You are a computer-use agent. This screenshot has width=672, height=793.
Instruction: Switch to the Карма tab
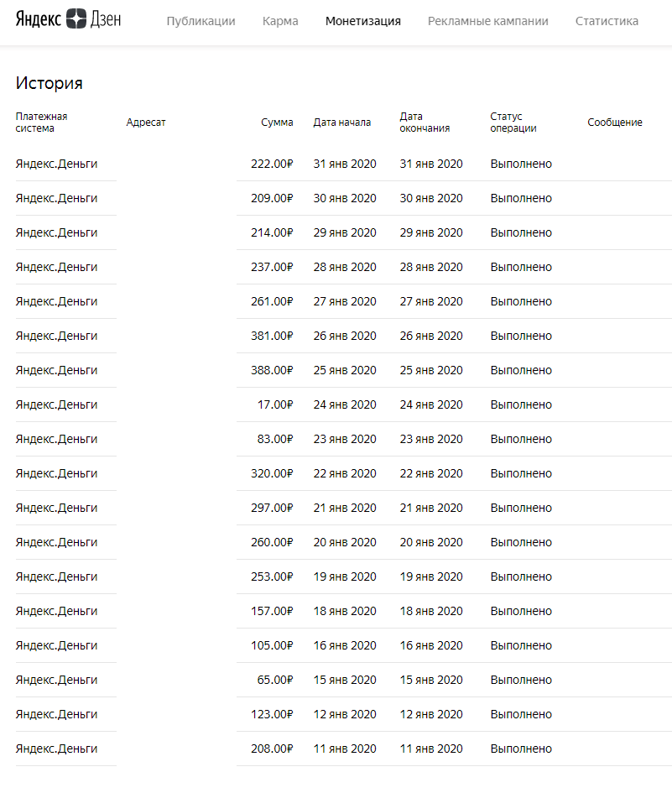point(280,21)
